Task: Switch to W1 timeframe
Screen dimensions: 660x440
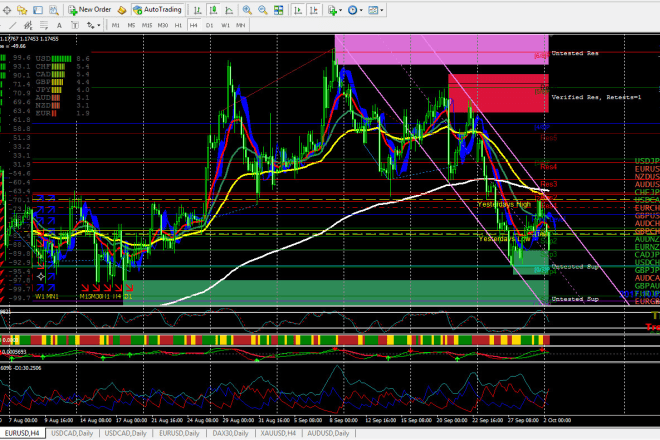Action: coord(226,26)
